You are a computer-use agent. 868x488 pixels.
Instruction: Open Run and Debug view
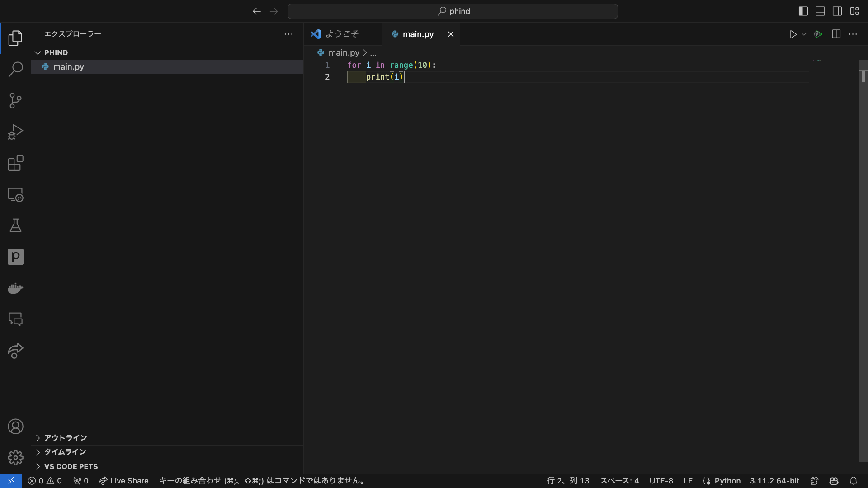[15, 132]
